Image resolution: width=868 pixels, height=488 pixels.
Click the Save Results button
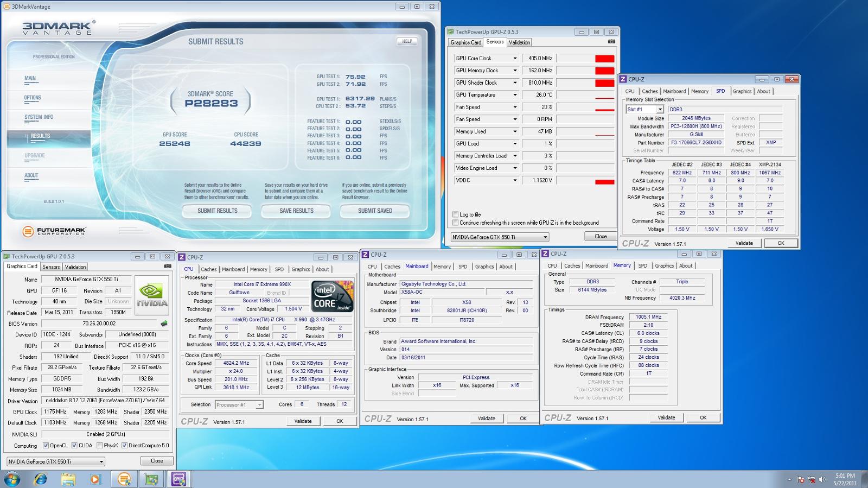(296, 211)
